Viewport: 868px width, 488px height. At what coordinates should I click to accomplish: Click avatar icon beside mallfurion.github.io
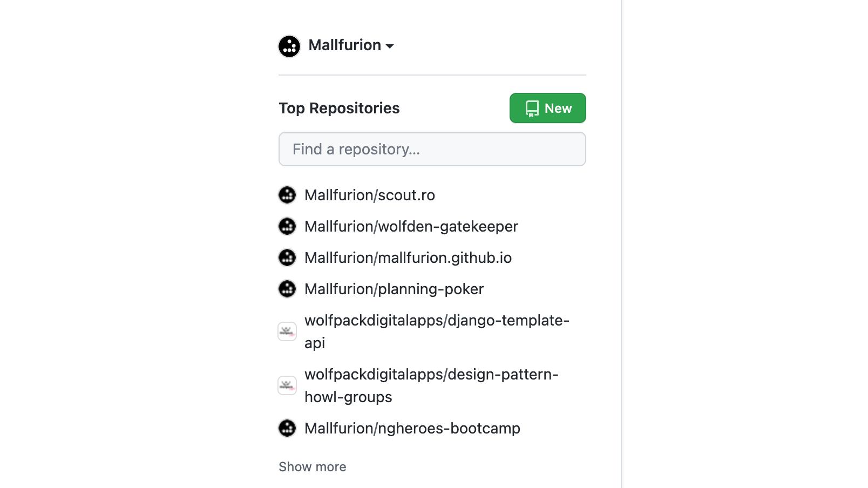coord(287,257)
